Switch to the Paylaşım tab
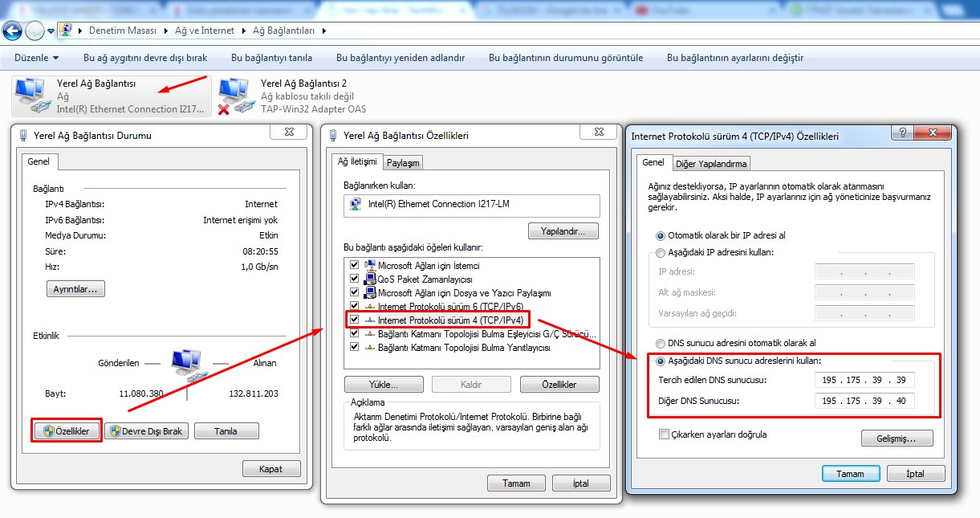This screenshot has width=980, height=518. 403,163
